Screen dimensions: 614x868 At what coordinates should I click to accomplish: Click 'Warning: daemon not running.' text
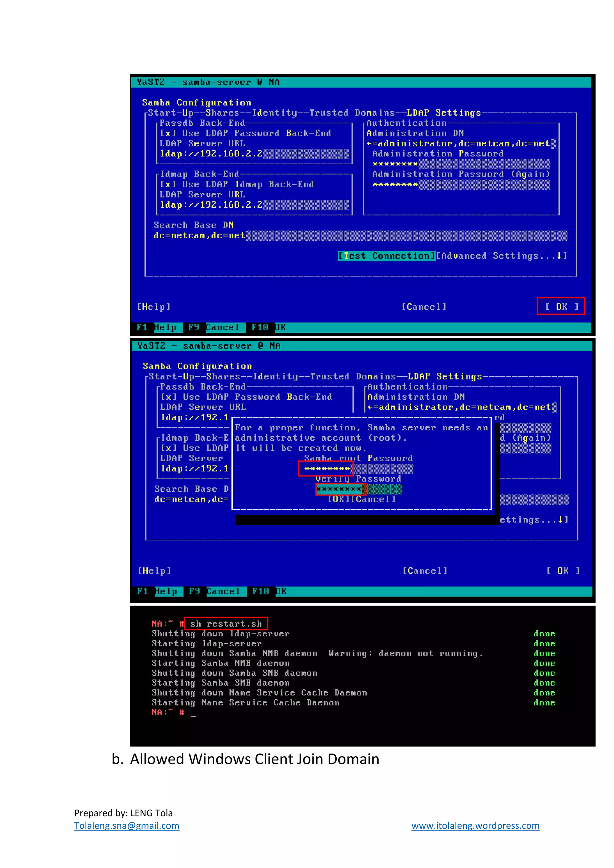pyautogui.click(x=406, y=653)
